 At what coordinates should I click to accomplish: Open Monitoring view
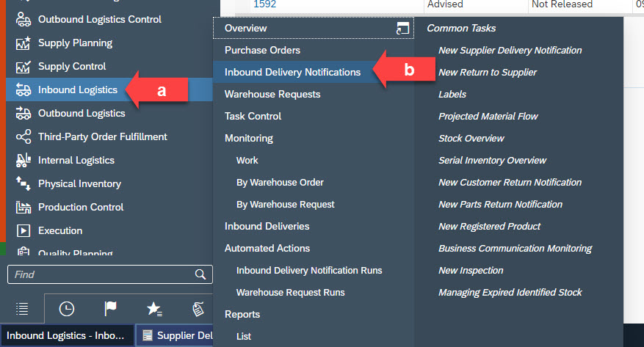(249, 138)
